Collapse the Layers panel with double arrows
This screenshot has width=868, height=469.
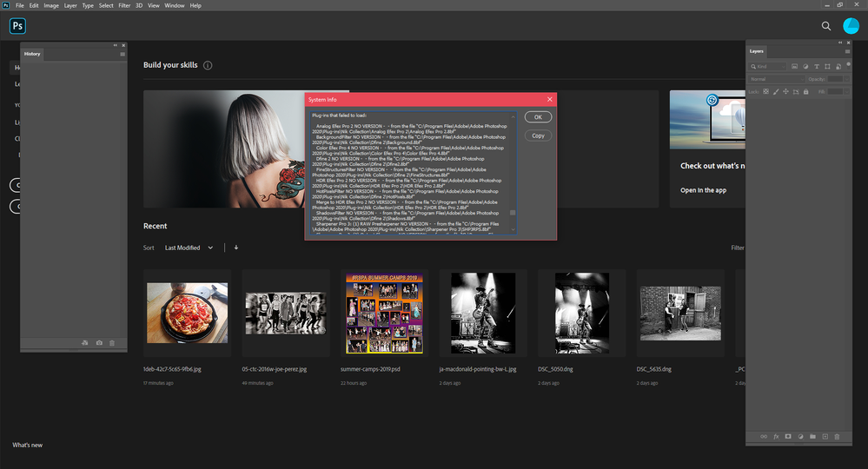[x=840, y=43]
